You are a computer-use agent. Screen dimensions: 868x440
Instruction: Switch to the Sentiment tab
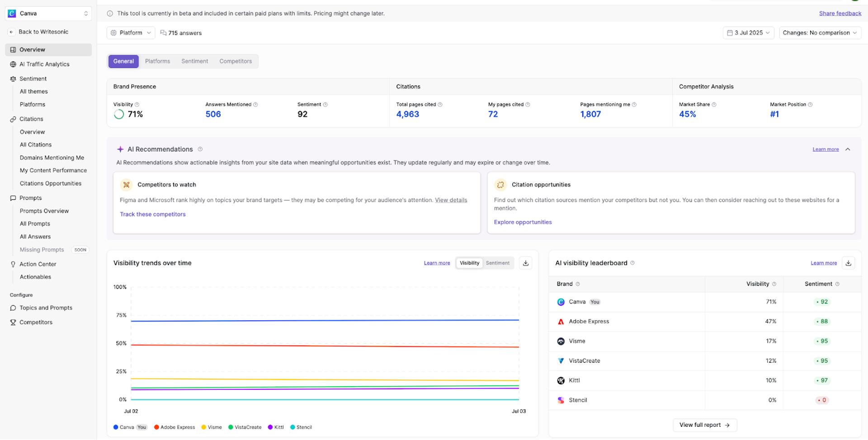pos(195,62)
